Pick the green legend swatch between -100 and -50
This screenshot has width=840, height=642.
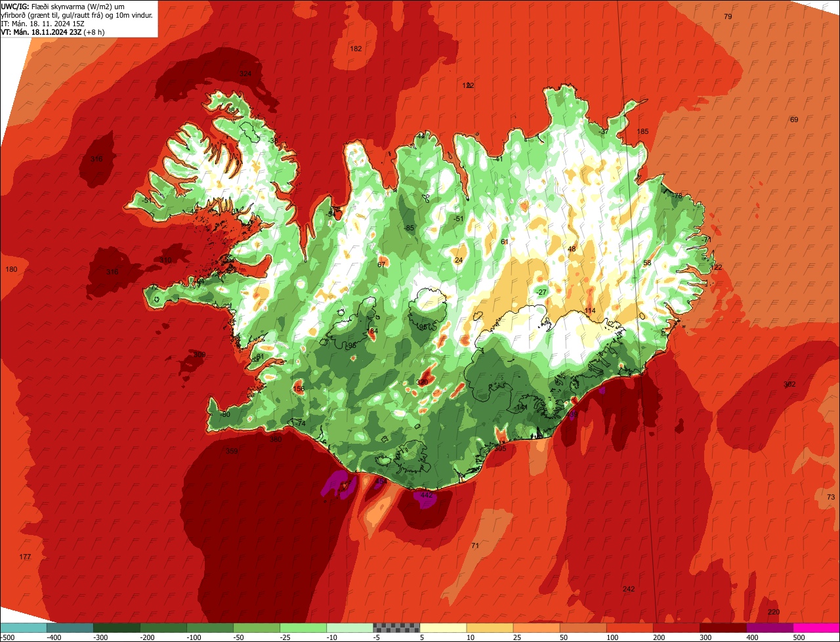point(209,628)
